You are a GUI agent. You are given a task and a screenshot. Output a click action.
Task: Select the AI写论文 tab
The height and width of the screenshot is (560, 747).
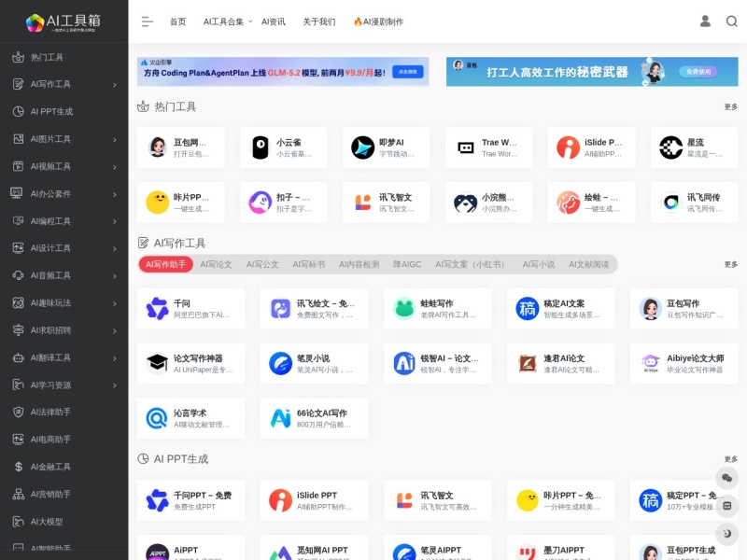[216, 264]
